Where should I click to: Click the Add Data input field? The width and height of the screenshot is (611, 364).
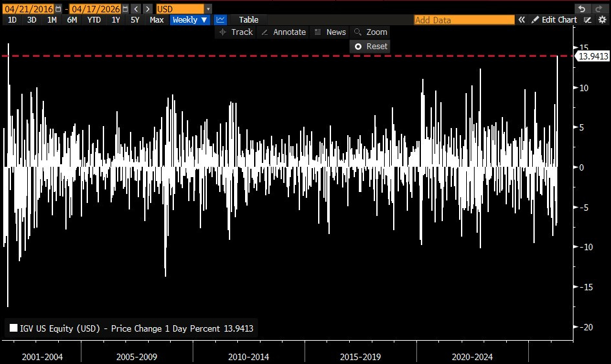pos(464,20)
